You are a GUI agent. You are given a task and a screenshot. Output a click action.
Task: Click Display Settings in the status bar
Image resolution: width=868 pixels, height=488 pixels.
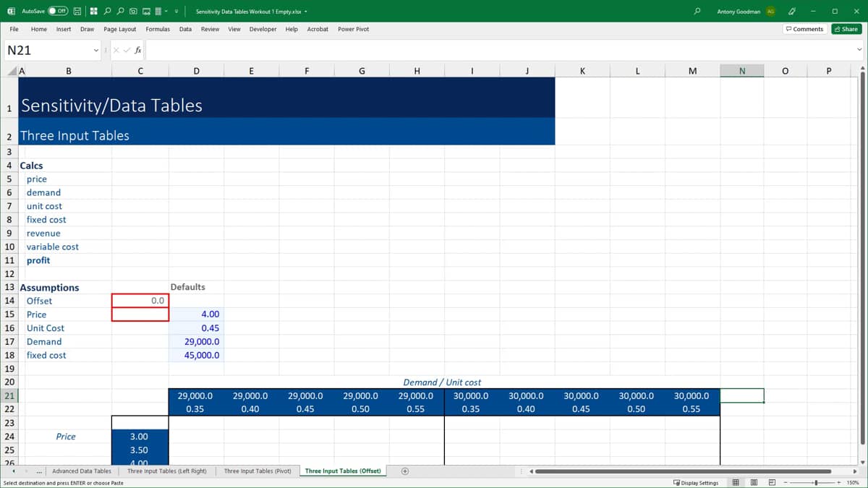tap(695, 483)
